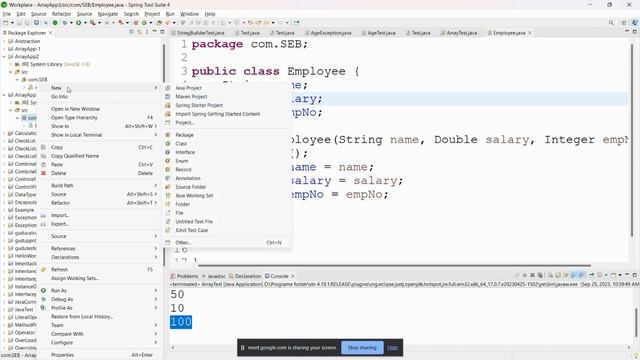Open Build Path submenu arrow
640x360 pixels.
pyautogui.click(x=156, y=185)
